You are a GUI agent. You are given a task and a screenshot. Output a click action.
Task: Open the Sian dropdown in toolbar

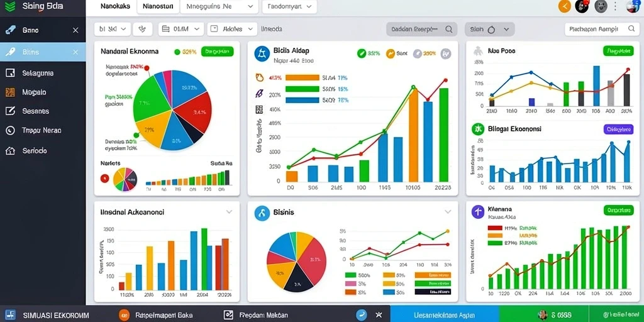(x=489, y=30)
